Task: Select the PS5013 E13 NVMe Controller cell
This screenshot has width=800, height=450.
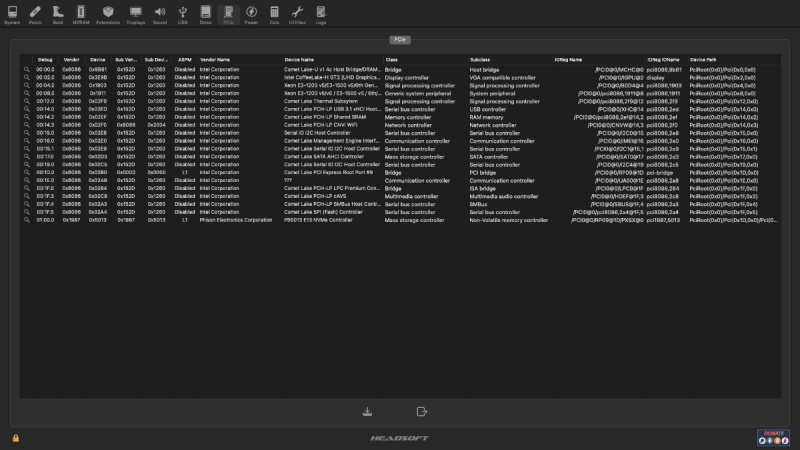Action: point(318,220)
